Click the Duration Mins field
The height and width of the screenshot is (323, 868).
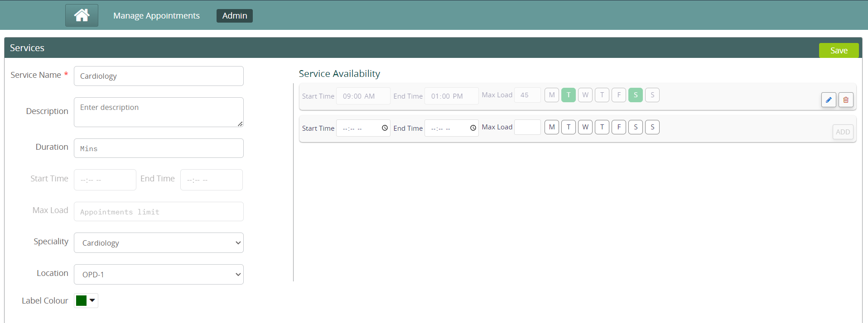point(159,148)
